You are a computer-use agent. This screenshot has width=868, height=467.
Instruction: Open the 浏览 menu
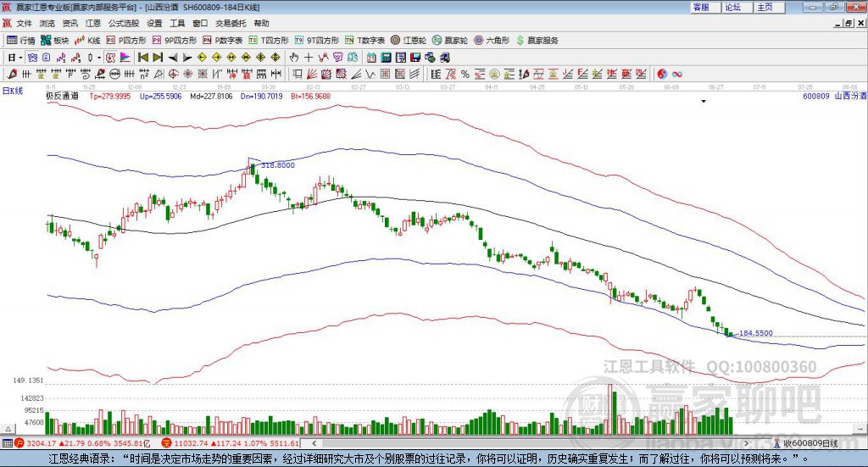point(47,23)
